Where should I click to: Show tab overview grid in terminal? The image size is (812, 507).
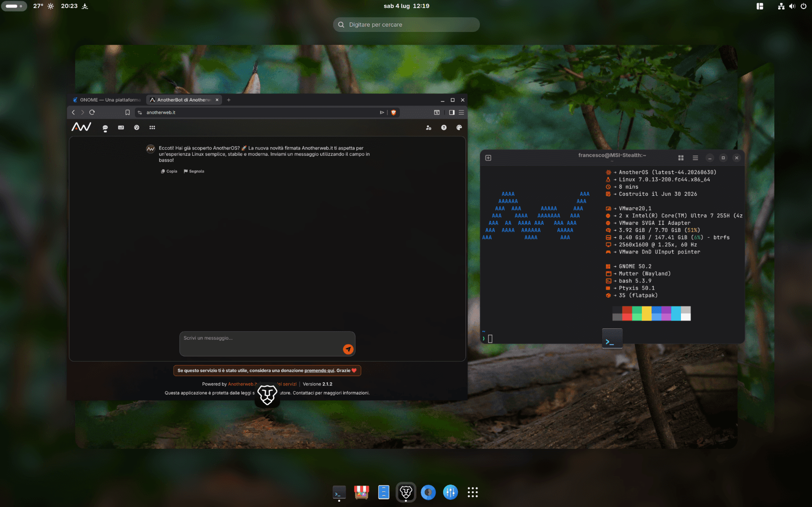[x=681, y=158]
